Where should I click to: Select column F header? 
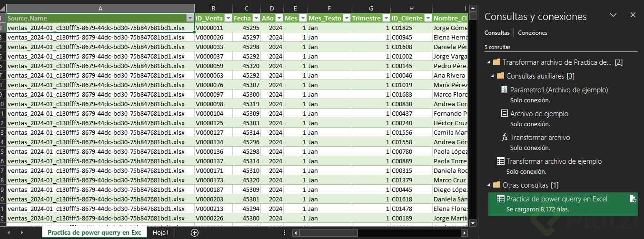click(x=329, y=9)
